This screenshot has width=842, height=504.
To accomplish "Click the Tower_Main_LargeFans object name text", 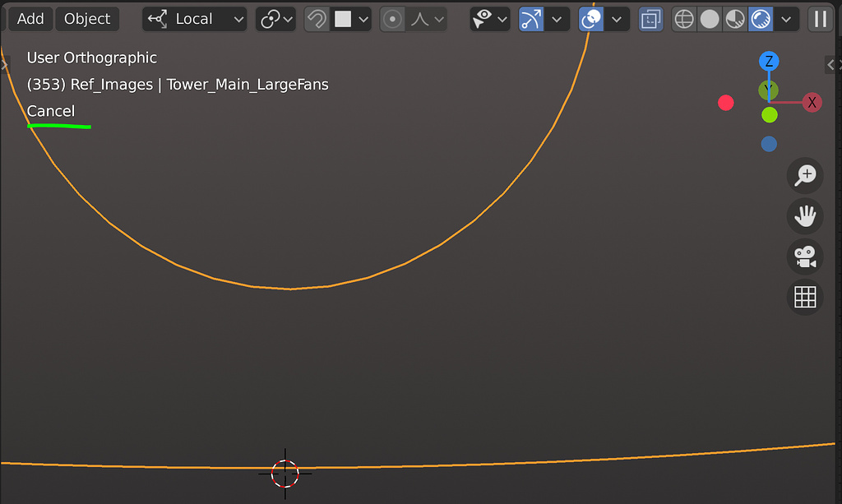I will pyautogui.click(x=248, y=85).
